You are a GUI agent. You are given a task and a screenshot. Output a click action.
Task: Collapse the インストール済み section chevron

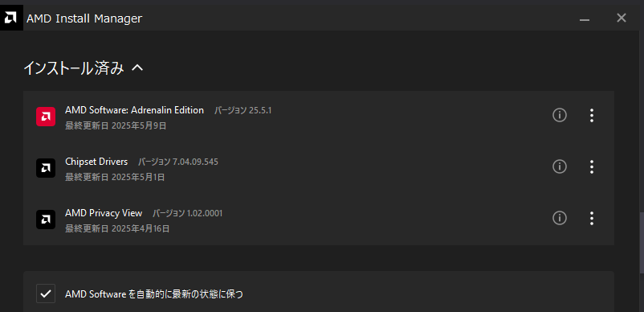tap(137, 68)
